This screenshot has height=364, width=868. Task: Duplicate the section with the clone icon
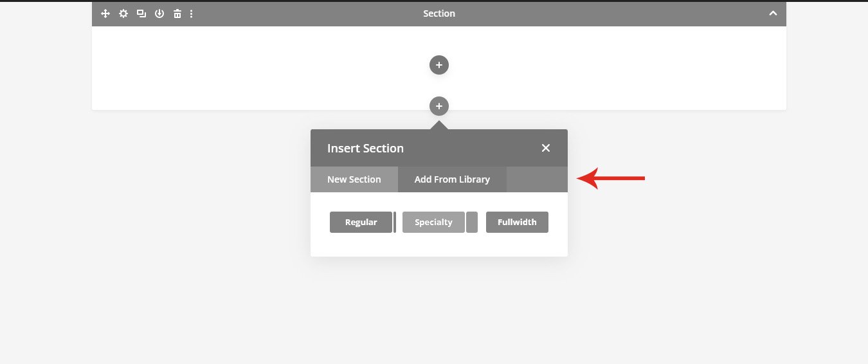141,14
